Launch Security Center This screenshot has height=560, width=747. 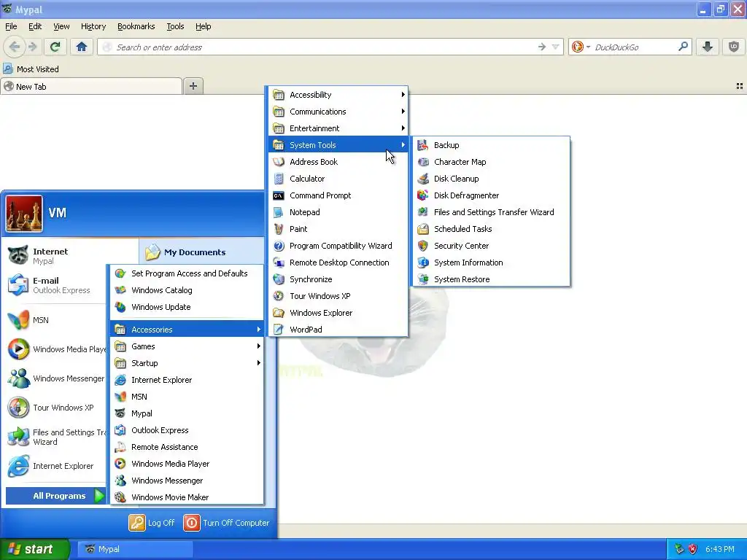[491, 246]
